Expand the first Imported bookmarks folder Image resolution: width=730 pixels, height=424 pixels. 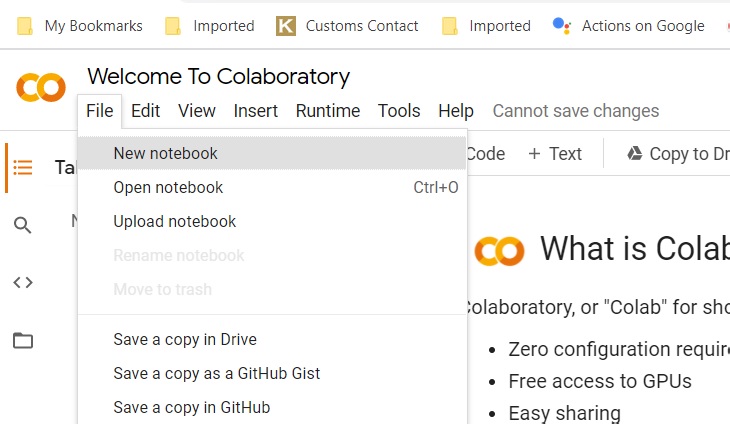pos(210,26)
